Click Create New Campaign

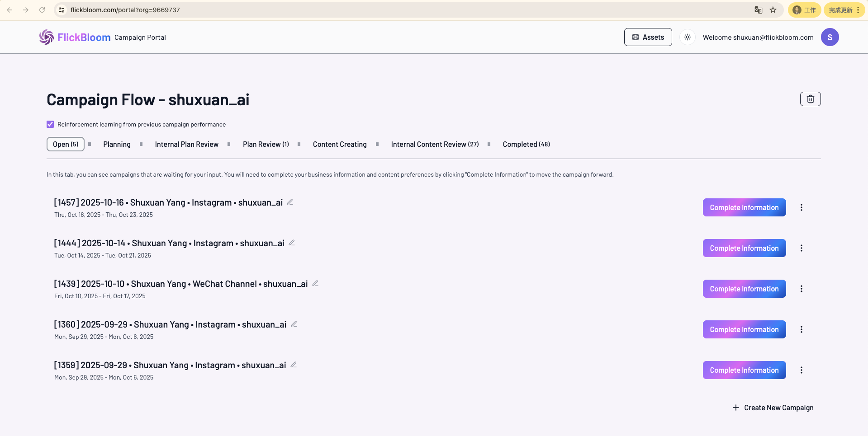pyautogui.click(x=773, y=408)
